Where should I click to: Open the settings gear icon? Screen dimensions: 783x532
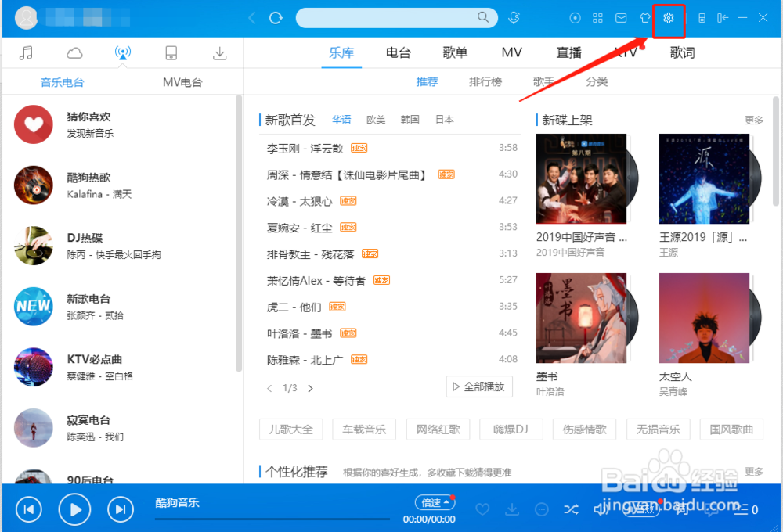pos(668,19)
